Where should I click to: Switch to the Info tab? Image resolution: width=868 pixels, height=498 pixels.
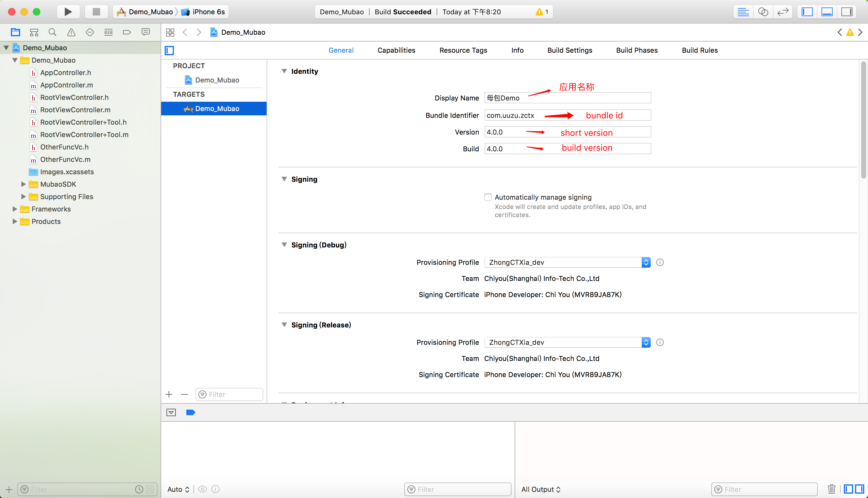[517, 50]
